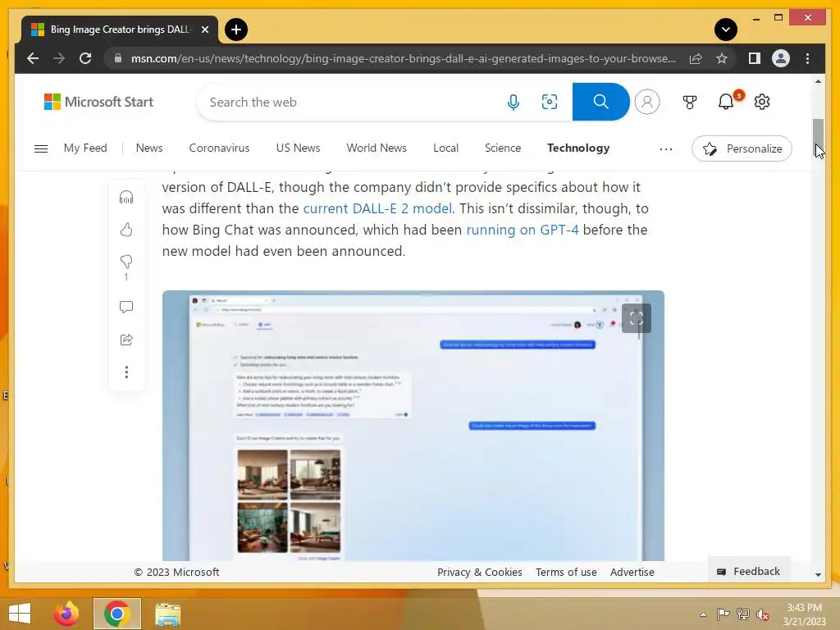Select the Technology category
The height and width of the screenshot is (630, 840).
tap(578, 148)
